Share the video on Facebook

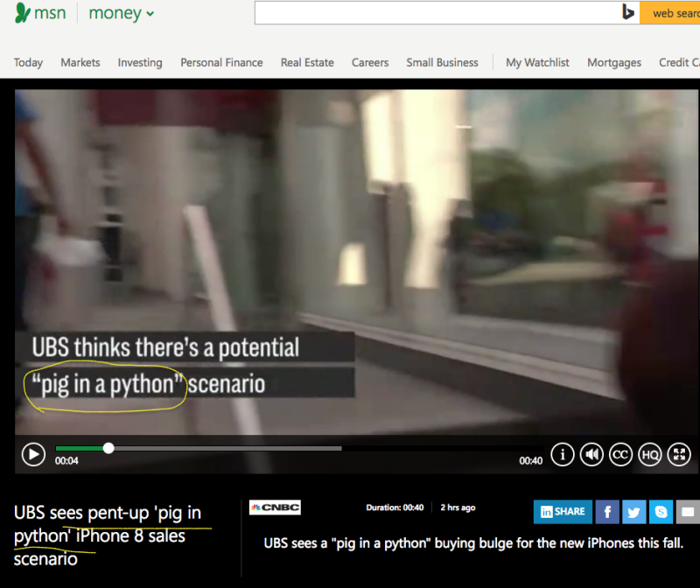pos(607,512)
